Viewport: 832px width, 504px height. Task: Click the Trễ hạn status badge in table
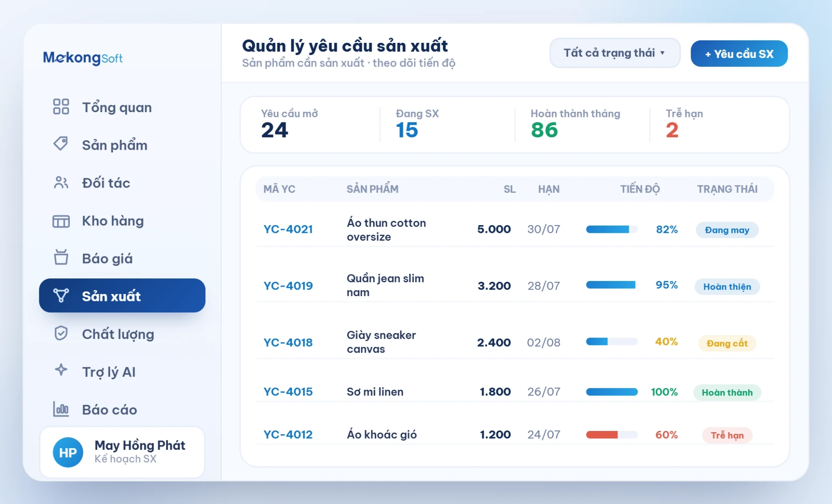click(727, 436)
